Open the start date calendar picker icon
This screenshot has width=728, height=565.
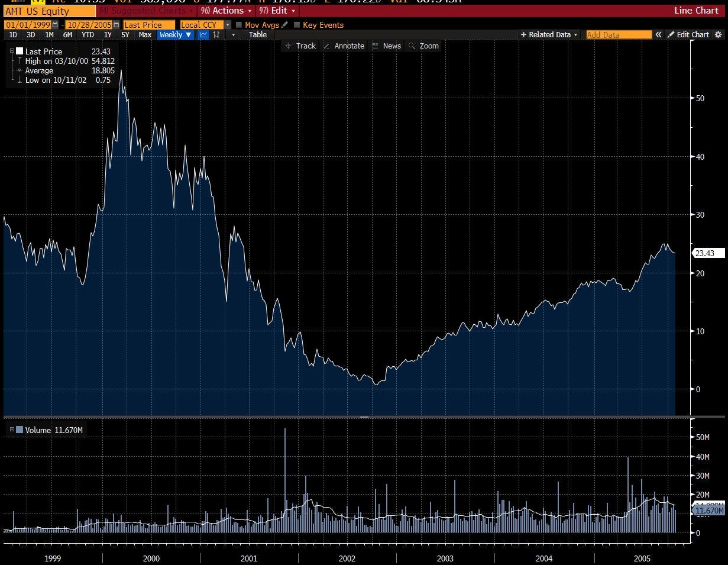(x=56, y=25)
